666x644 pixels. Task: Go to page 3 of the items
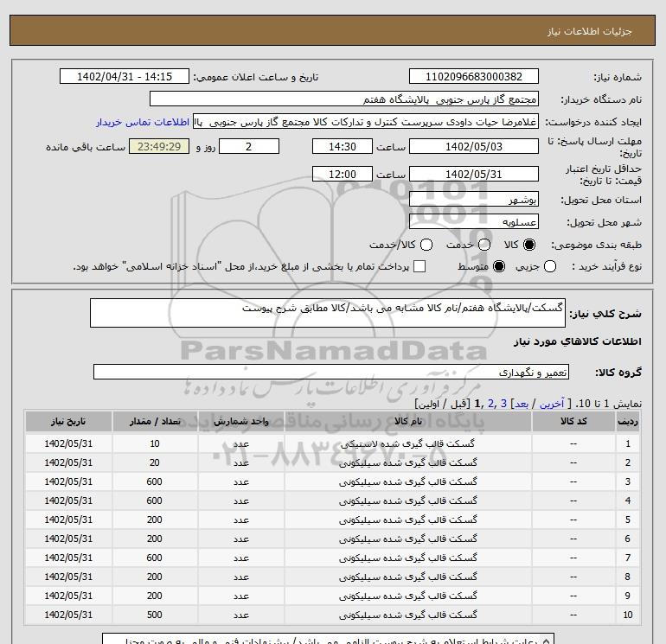(503, 404)
